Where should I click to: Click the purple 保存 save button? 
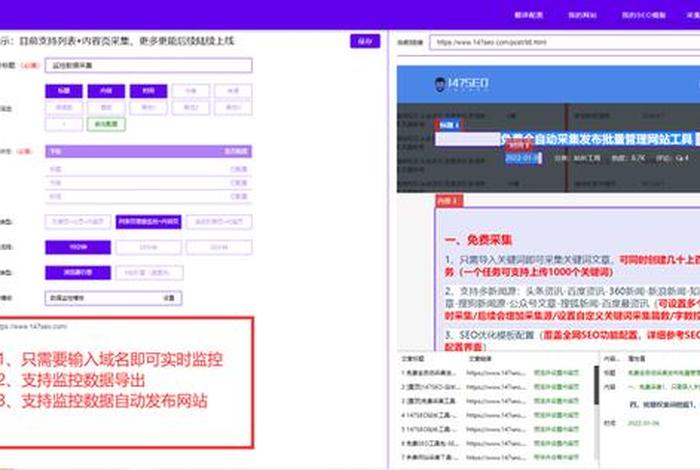tap(365, 41)
